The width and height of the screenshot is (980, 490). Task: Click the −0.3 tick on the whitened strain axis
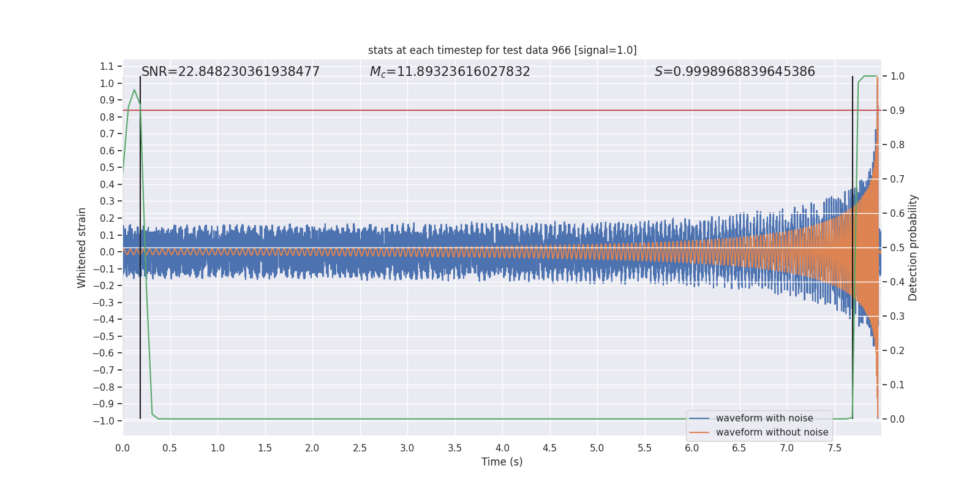(x=104, y=303)
